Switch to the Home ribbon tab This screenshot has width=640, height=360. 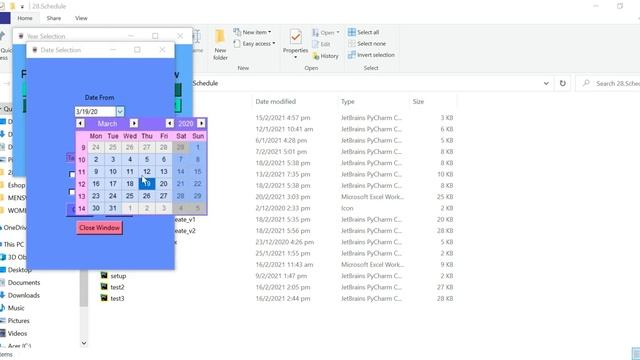(24, 18)
